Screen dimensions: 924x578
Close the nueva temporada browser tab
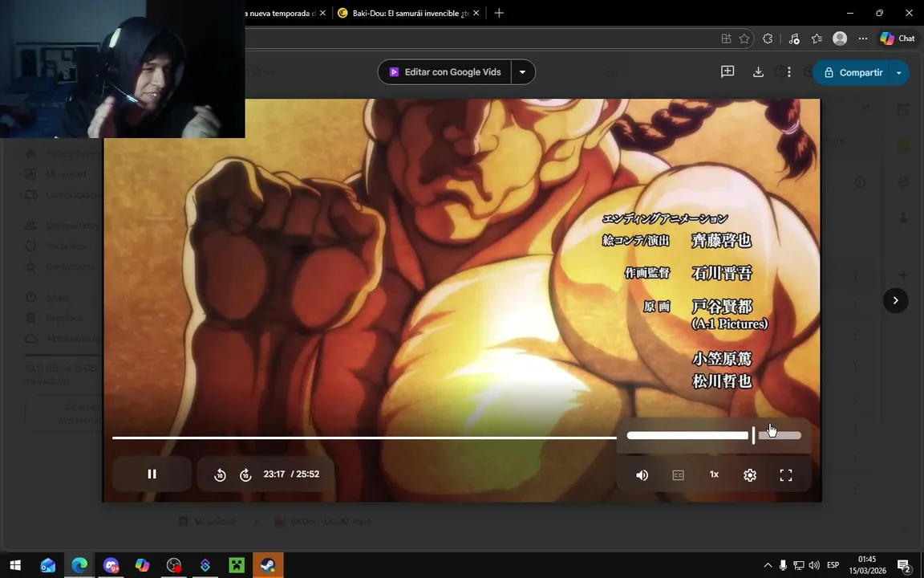click(x=322, y=13)
